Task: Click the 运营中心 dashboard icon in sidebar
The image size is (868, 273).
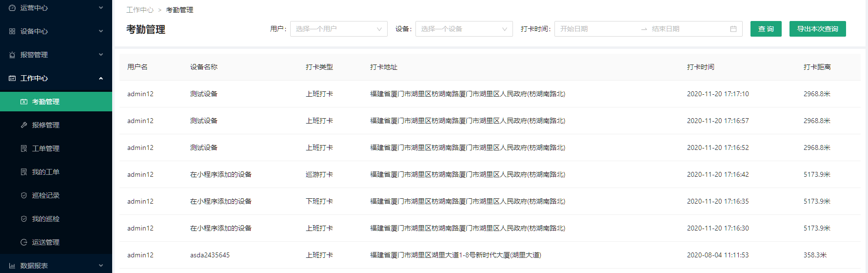Action: 12,8
